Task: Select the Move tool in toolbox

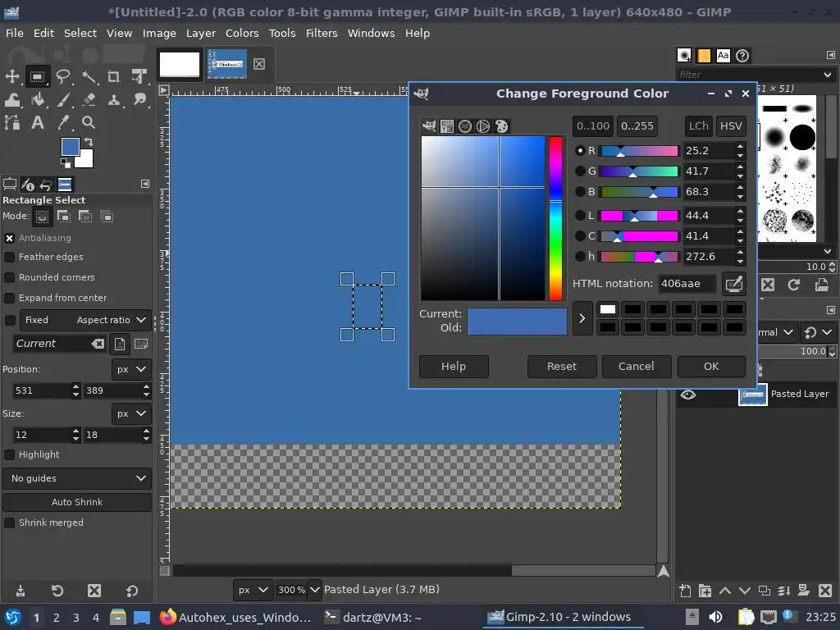Action: coord(12,77)
